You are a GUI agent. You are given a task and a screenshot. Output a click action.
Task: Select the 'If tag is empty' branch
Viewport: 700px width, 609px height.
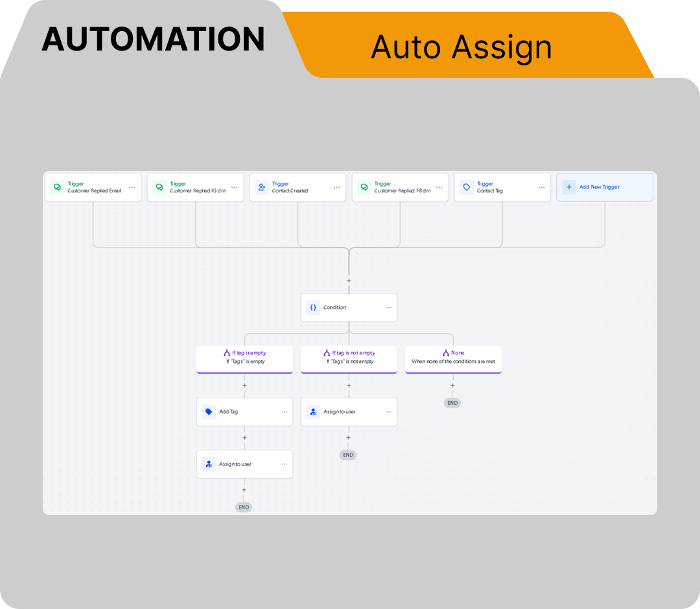tap(244, 358)
